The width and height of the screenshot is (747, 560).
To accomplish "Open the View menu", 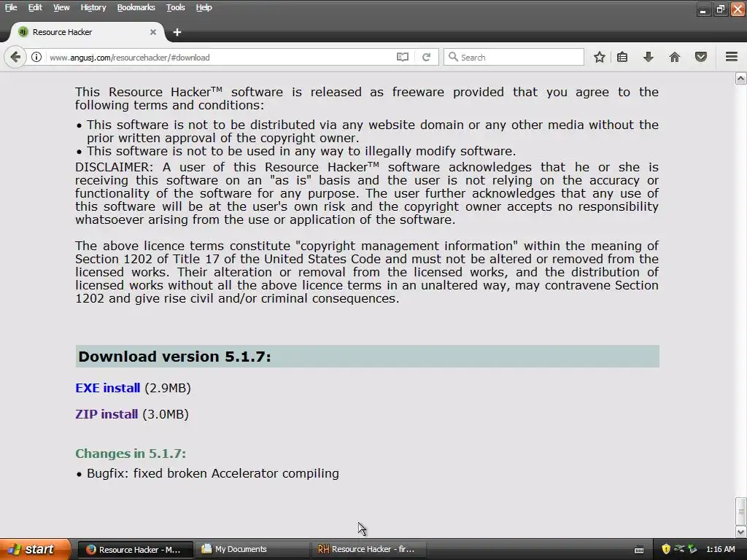I will coord(61,7).
